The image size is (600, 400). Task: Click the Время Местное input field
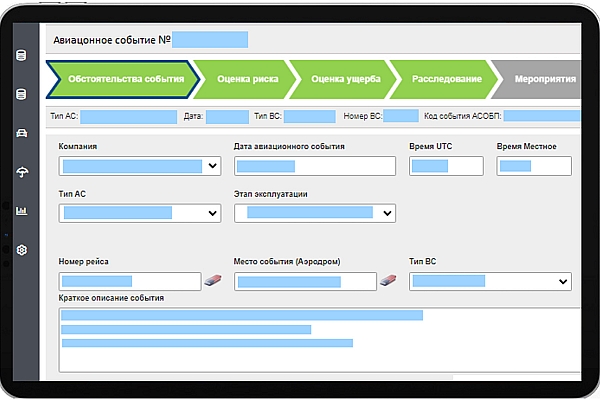[x=534, y=166]
